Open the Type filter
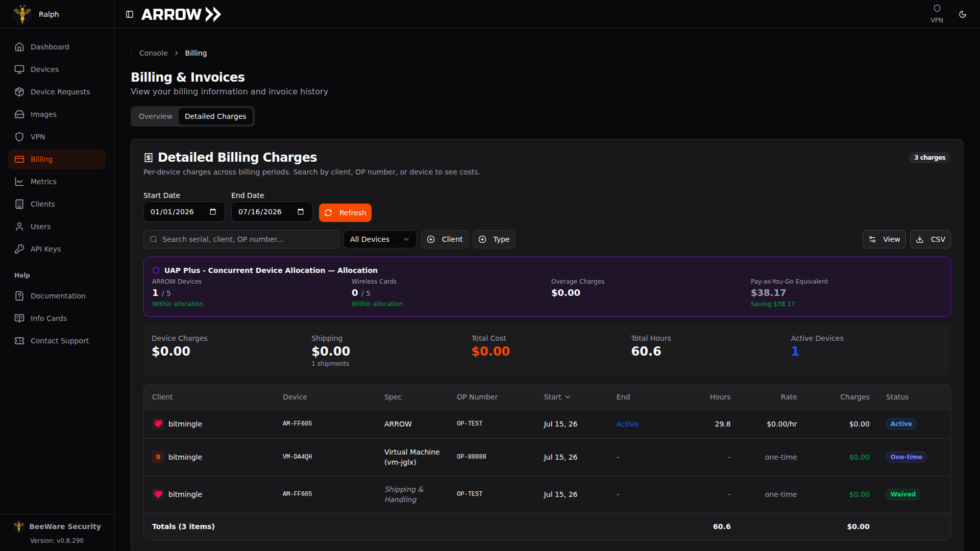 (x=494, y=239)
